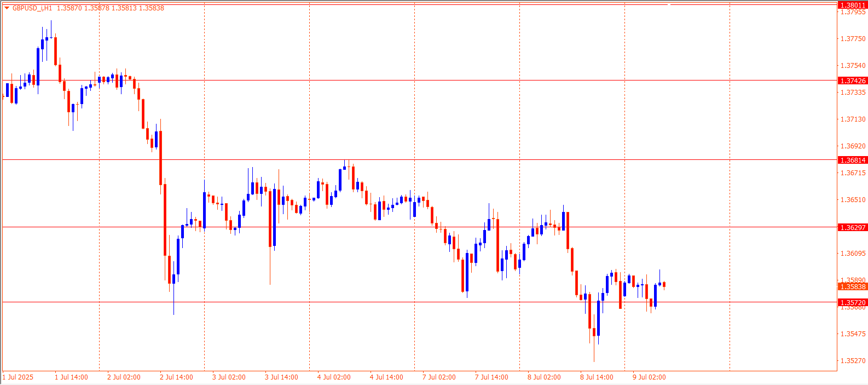
Task: Click the 1.37130 price axis value
Action: click(853, 119)
